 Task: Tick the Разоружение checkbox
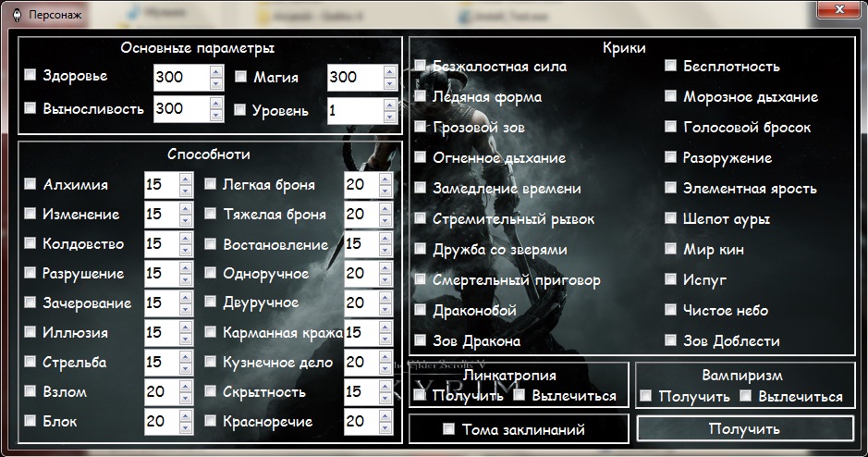coord(670,156)
